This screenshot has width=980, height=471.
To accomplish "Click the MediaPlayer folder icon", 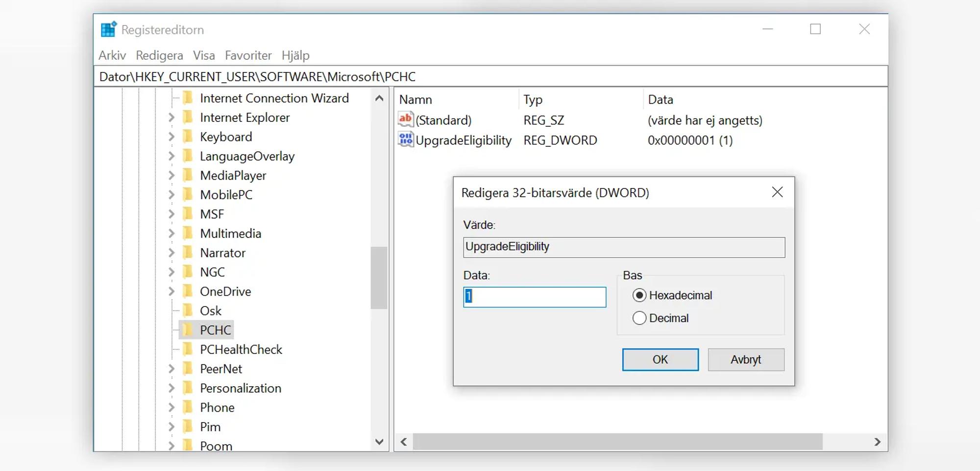I will point(188,175).
